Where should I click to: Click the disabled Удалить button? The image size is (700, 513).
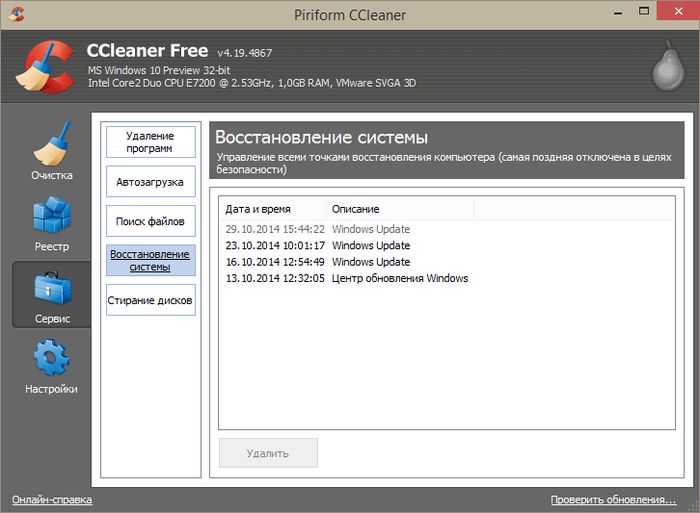268,453
